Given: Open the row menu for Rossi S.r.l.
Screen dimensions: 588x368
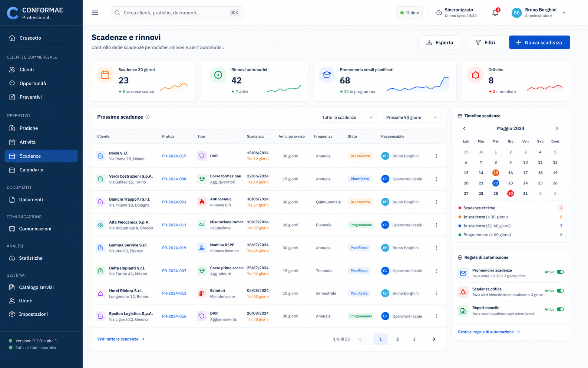Looking at the screenshot, I should [436, 156].
